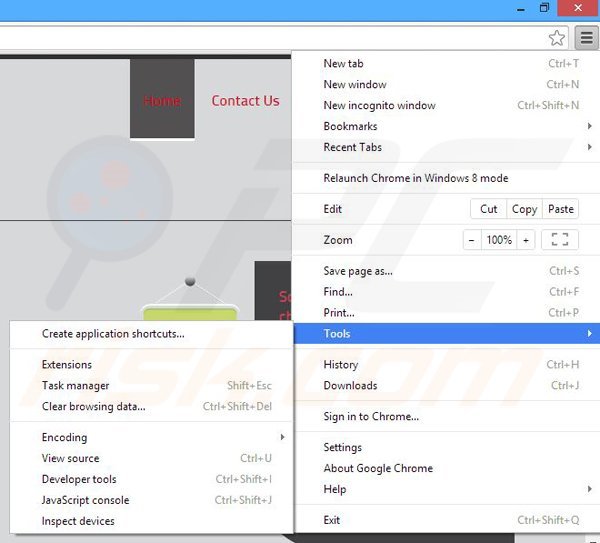
Task: Select Find... menu item
Action: (447, 292)
